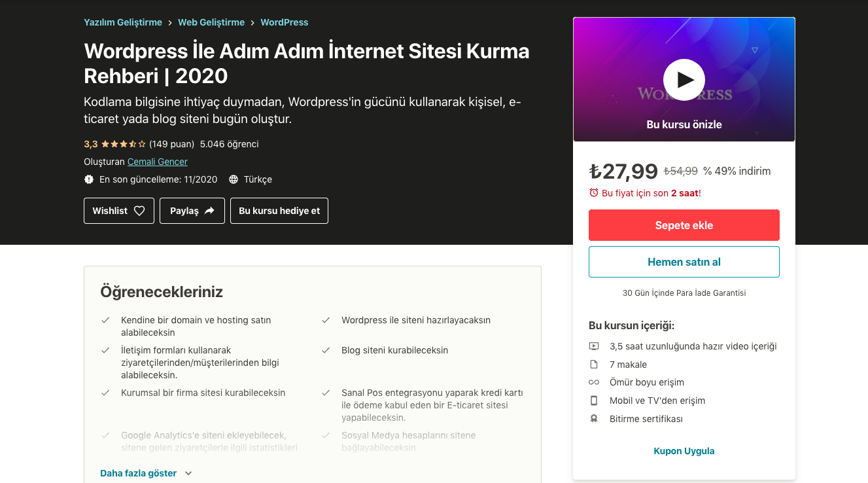Click the heart icon on Wishlist

139,211
